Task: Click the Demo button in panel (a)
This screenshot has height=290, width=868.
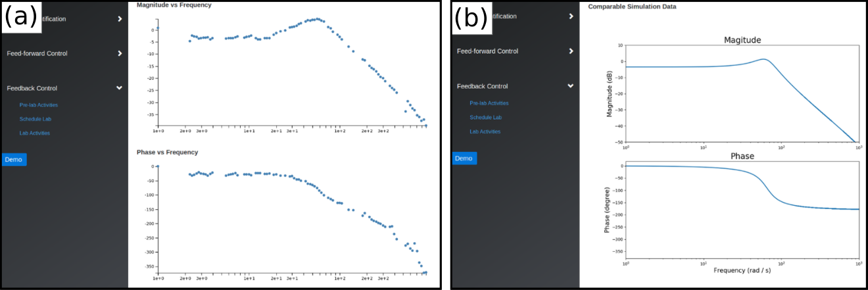Action: pos(14,160)
